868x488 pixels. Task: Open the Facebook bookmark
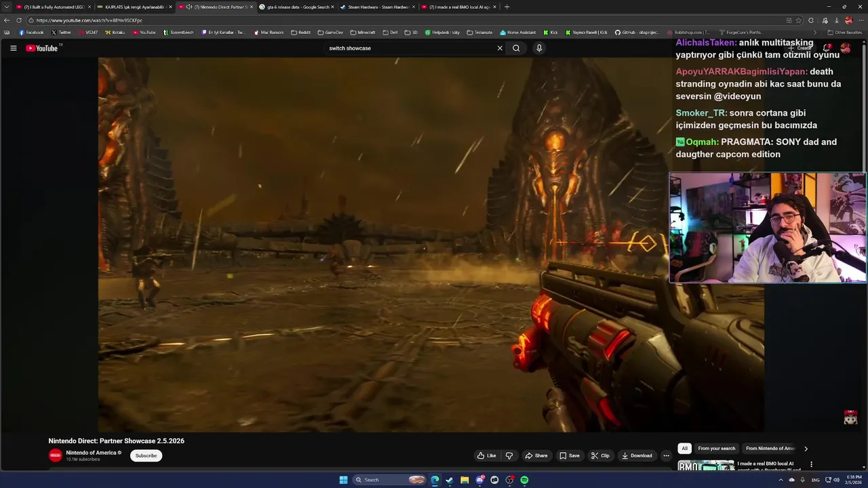pos(31,33)
